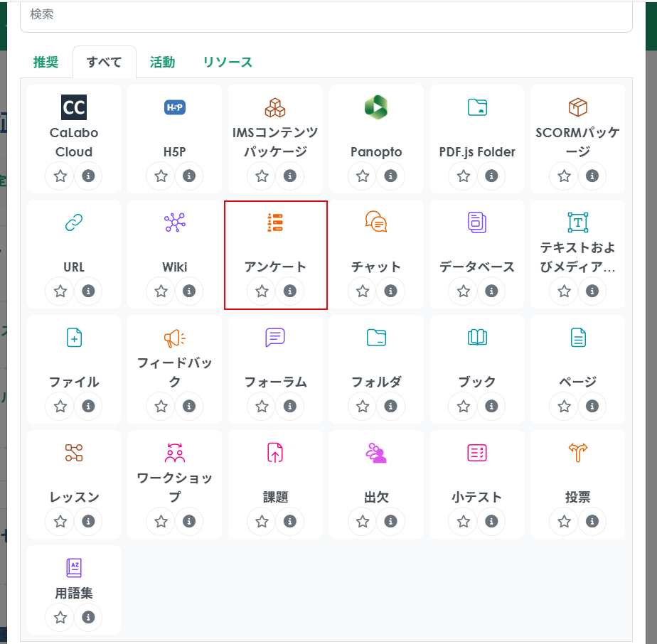Viewport: 657px width, 644px height.
Task: Star the アンケート activity as favorite
Action: (x=262, y=291)
